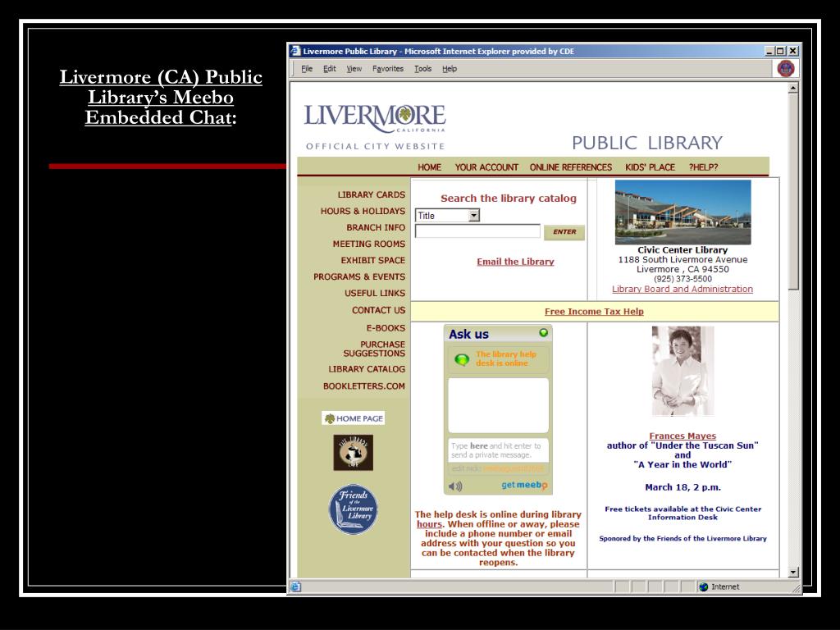Open the get meebo logo link

524,485
